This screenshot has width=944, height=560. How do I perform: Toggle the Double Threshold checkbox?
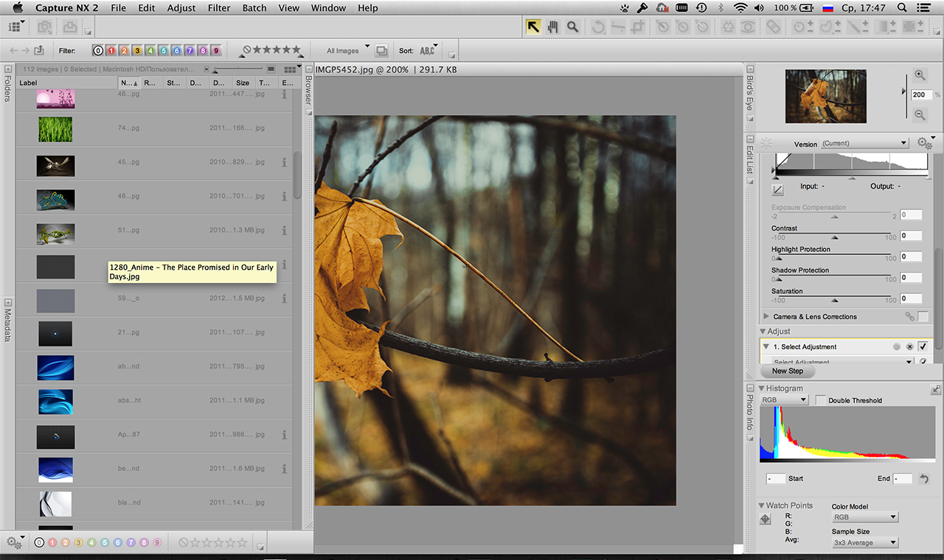(x=821, y=400)
